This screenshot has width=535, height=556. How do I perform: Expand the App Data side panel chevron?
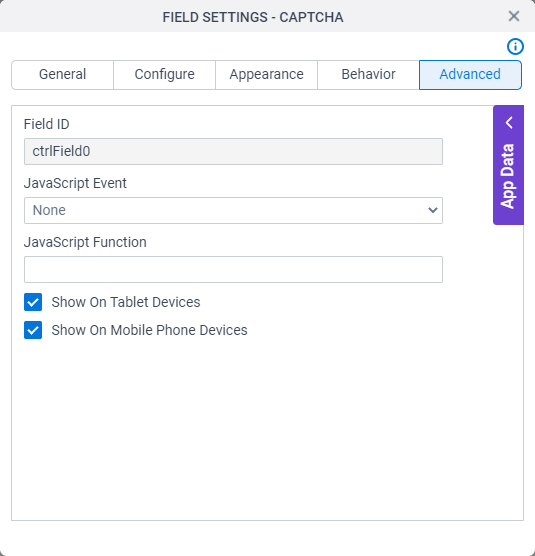click(x=509, y=123)
